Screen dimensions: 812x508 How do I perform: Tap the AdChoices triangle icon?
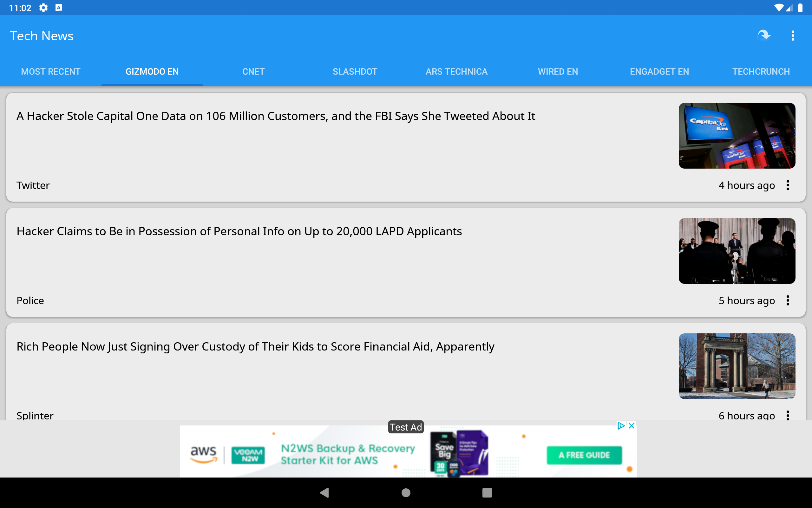point(621,426)
